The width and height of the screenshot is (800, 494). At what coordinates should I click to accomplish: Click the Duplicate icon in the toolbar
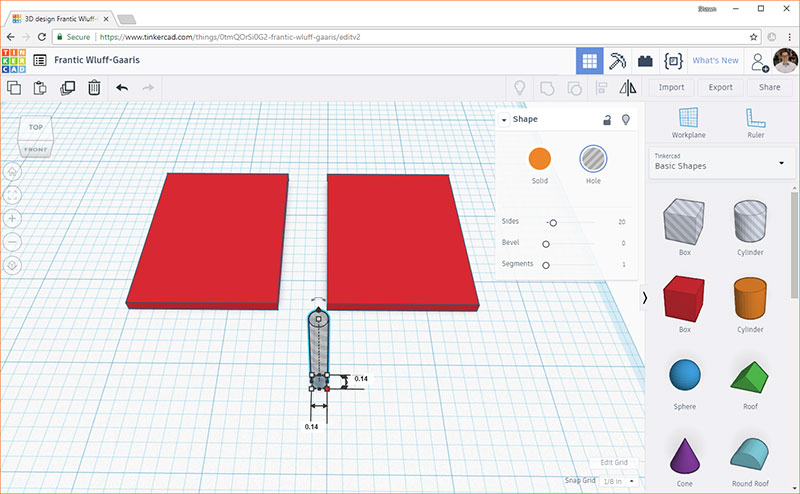point(67,88)
